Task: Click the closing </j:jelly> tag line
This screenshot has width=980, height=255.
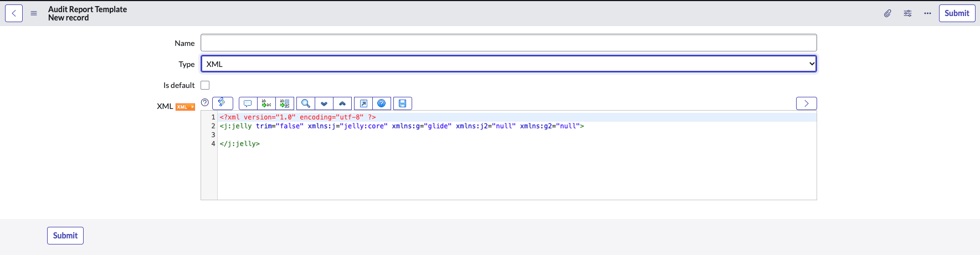Action: click(x=239, y=144)
